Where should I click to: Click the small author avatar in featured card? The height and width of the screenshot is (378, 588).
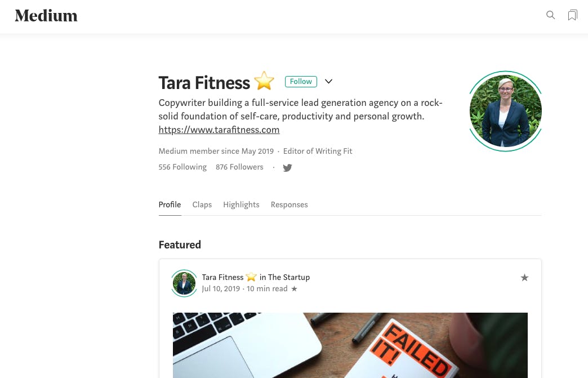(184, 283)
